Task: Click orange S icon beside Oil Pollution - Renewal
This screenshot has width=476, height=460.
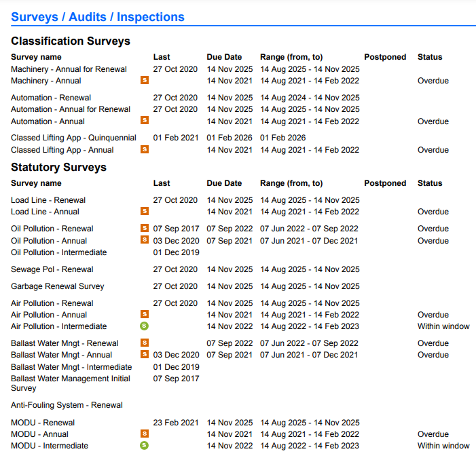Action: tap(144, 229)
